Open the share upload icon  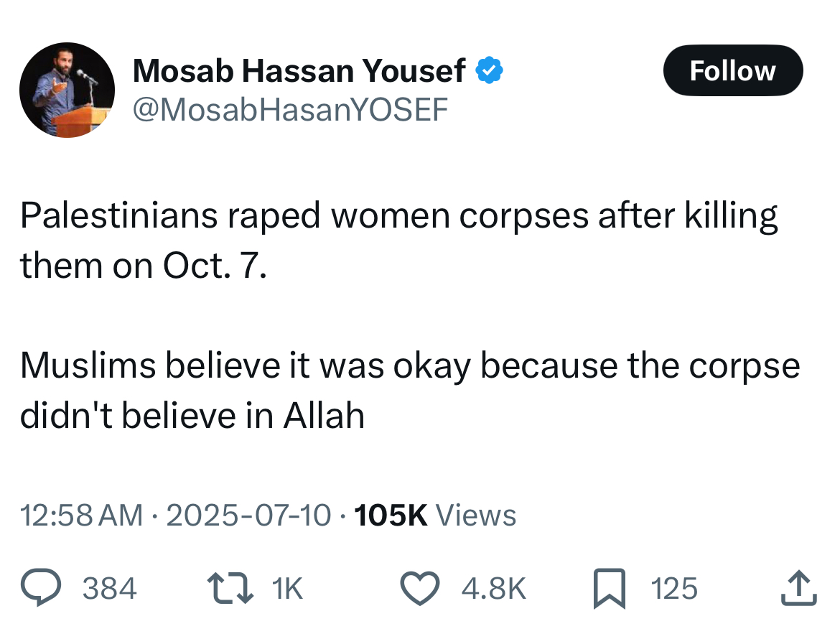799,588
